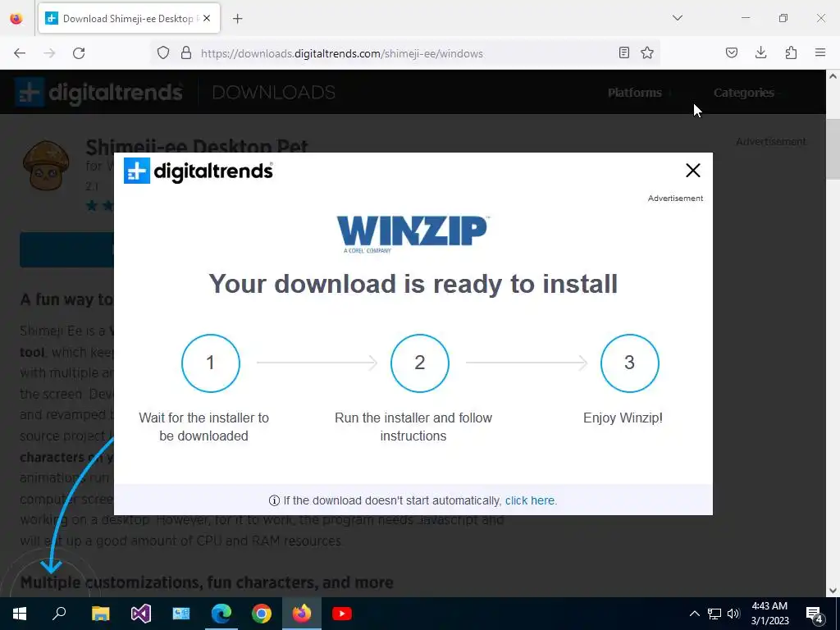Close the WinZip advertisement popup
The width and height of the screenshot is (840, 630).
(x=692, y=171)
